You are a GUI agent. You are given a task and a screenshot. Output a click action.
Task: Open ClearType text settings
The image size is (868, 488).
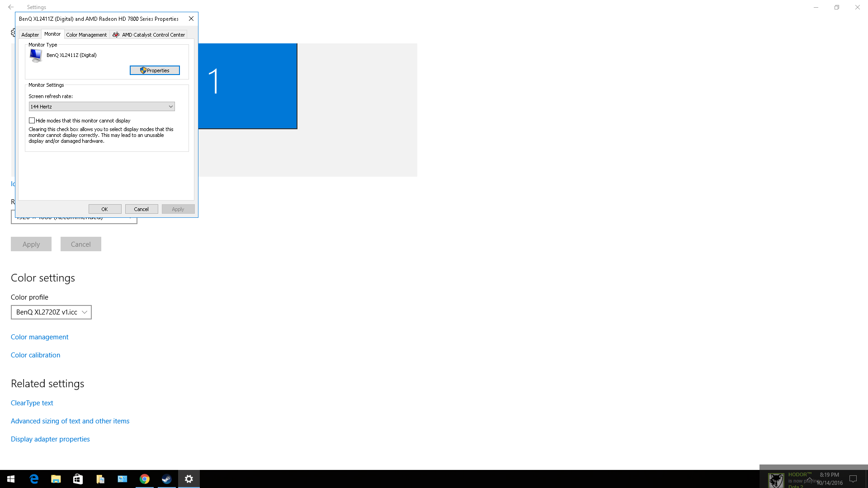[32, 403]
